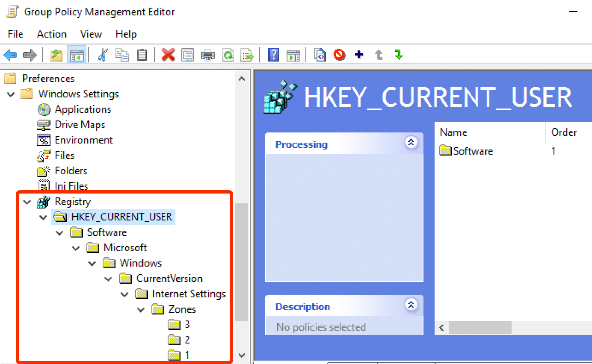Select zone folder 1
Viewport: 592px width, 364px height.
187,355
